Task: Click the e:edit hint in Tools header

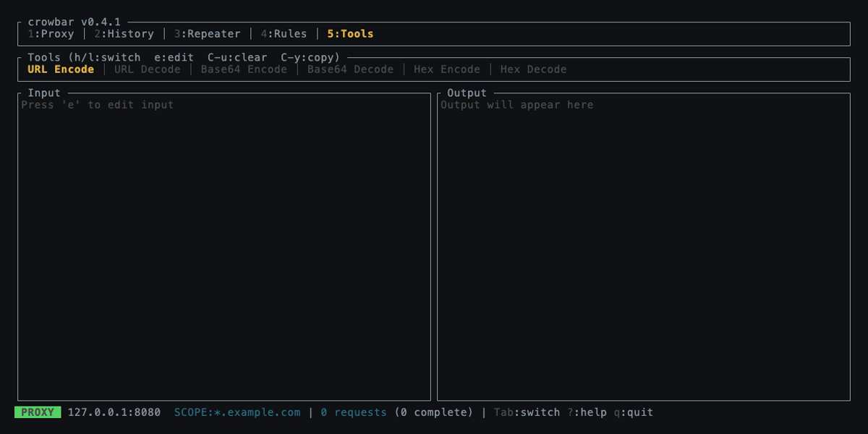Action: pos(174,58)
